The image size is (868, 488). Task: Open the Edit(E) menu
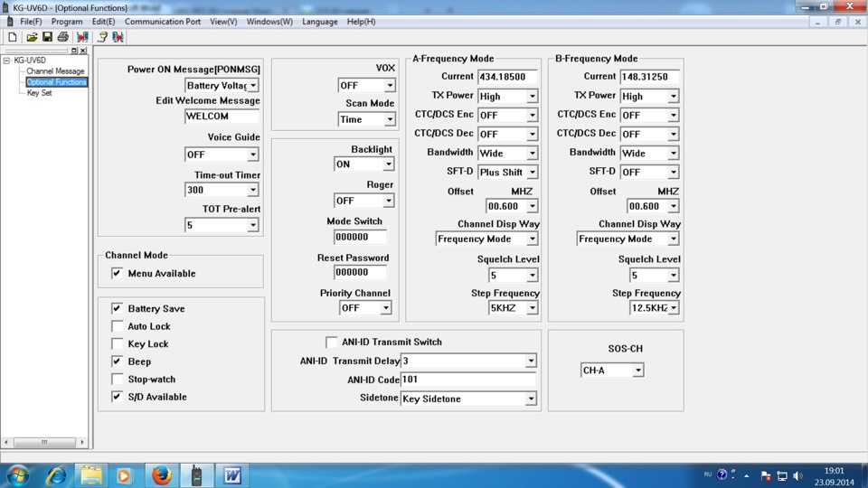coord(103,22)
